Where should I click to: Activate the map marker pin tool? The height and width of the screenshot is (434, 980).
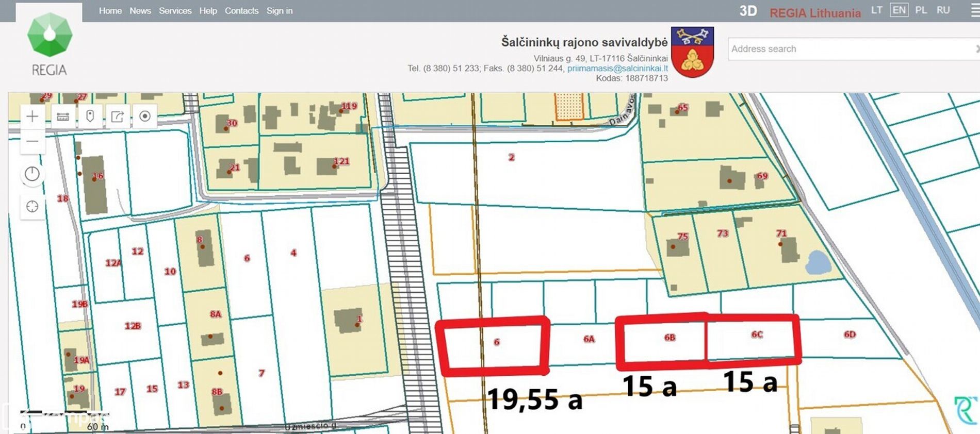[90, 116]
